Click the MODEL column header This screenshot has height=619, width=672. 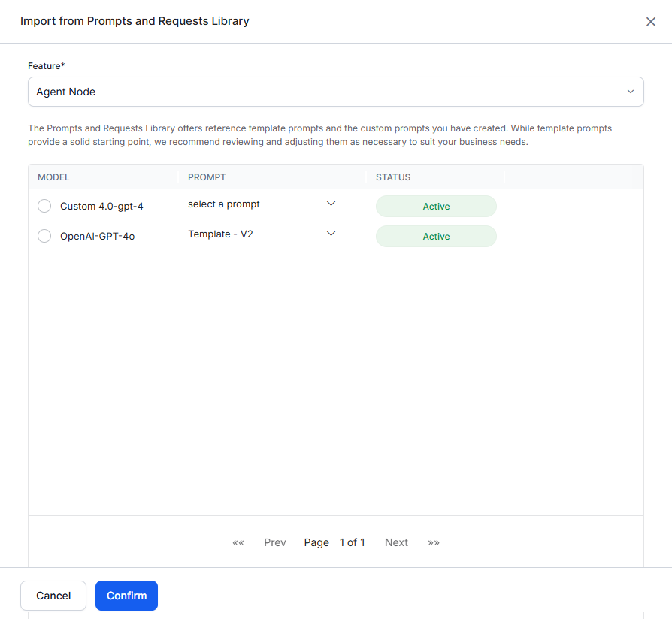pyautogui.click(x=53, y=177)
